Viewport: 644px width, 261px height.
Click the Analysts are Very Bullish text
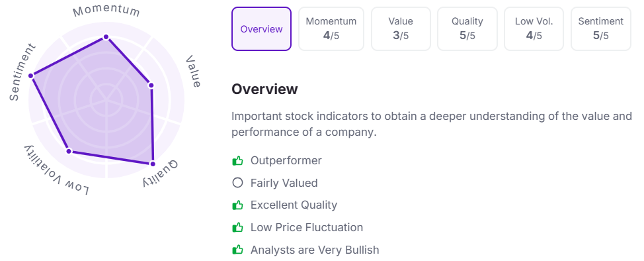315,250
